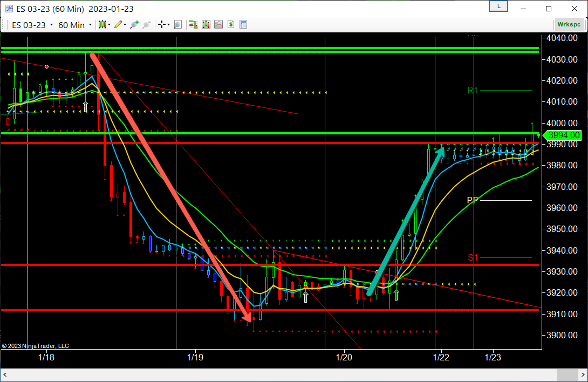588x382 pixels.
Task: Click the right scroll arrow on horizontal scrollbar
Action: coord(583,375)
